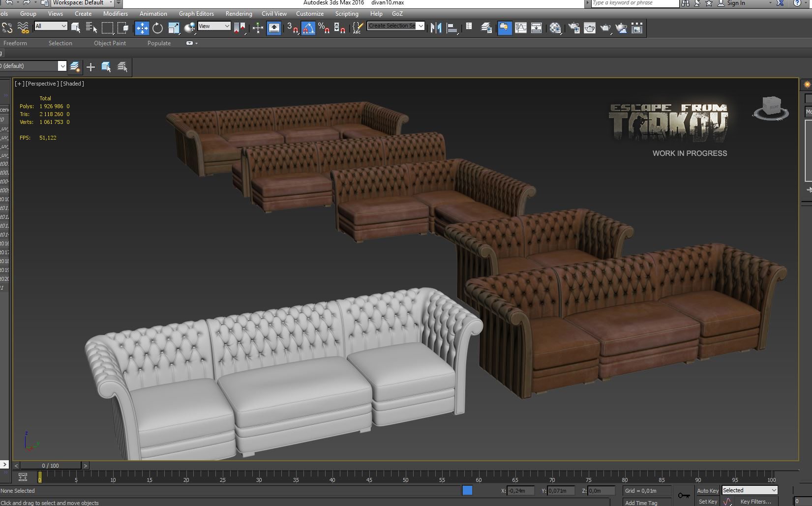Image resolution: width=812 pixels, height=506 pixels.
Task: Click the Auto Key button
Action: 708,490
